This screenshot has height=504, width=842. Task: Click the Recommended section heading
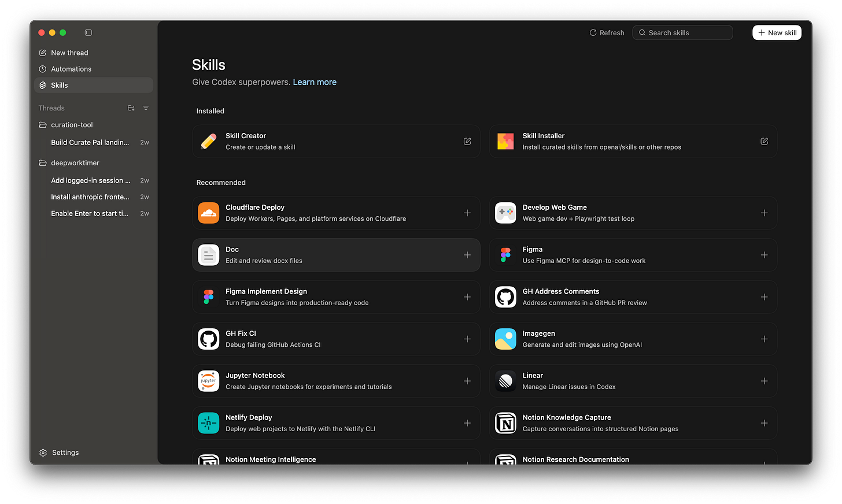(x=221, y=183)
